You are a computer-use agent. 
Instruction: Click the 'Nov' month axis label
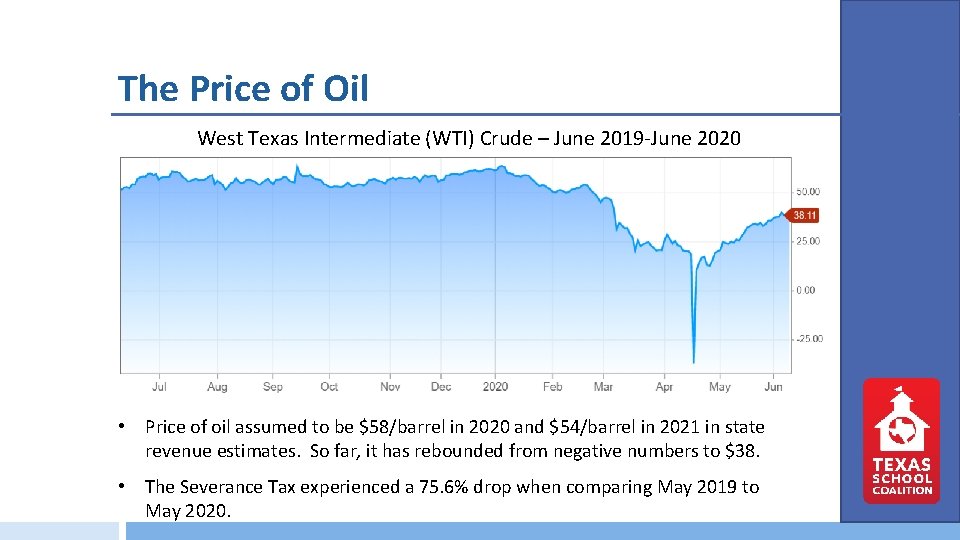click(x=390, y=387)
